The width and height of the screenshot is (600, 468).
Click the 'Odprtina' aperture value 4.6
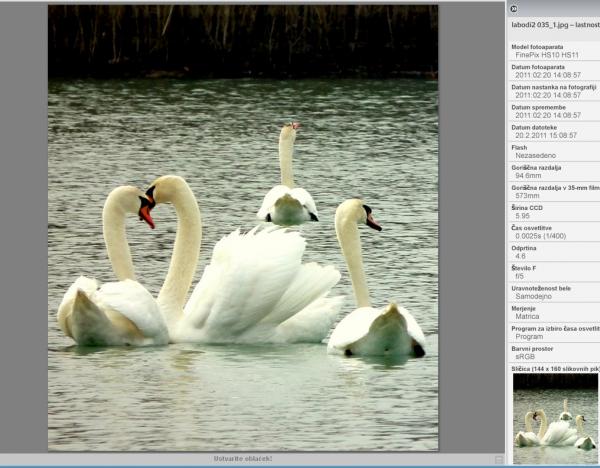[x=520, y=256]
